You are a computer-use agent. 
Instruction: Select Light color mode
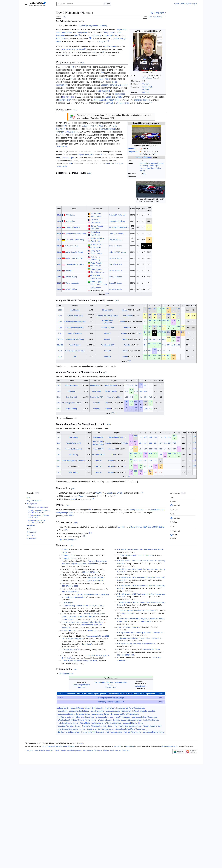click(171, 535)
